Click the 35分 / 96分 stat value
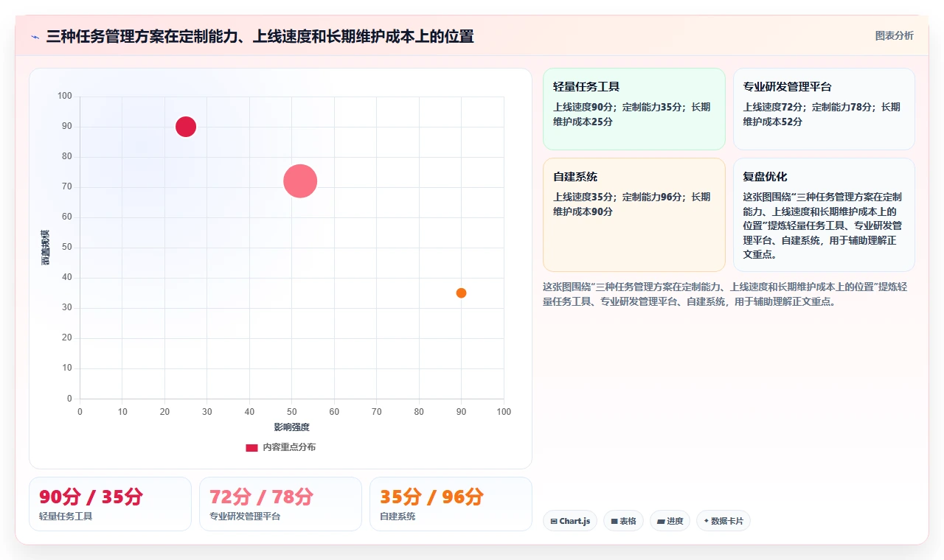Image resolution: width=944 pixels, height=560 pixels. (x=431, y=497)
